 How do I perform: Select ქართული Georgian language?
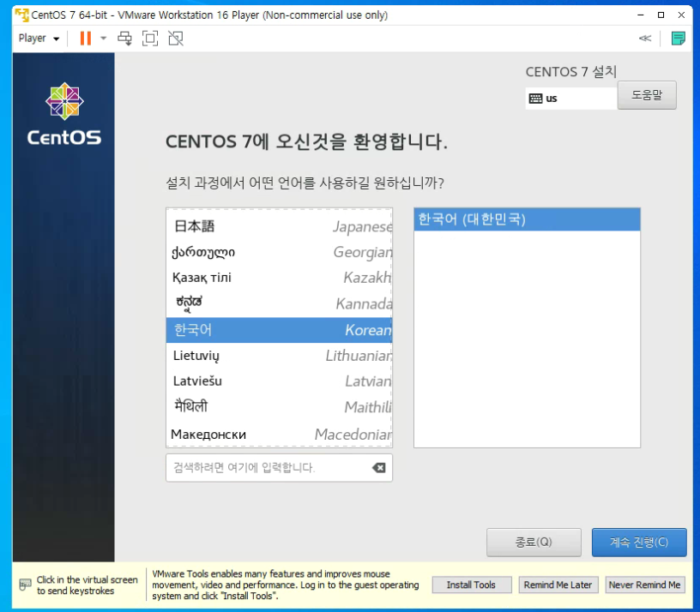click(280, 252)
